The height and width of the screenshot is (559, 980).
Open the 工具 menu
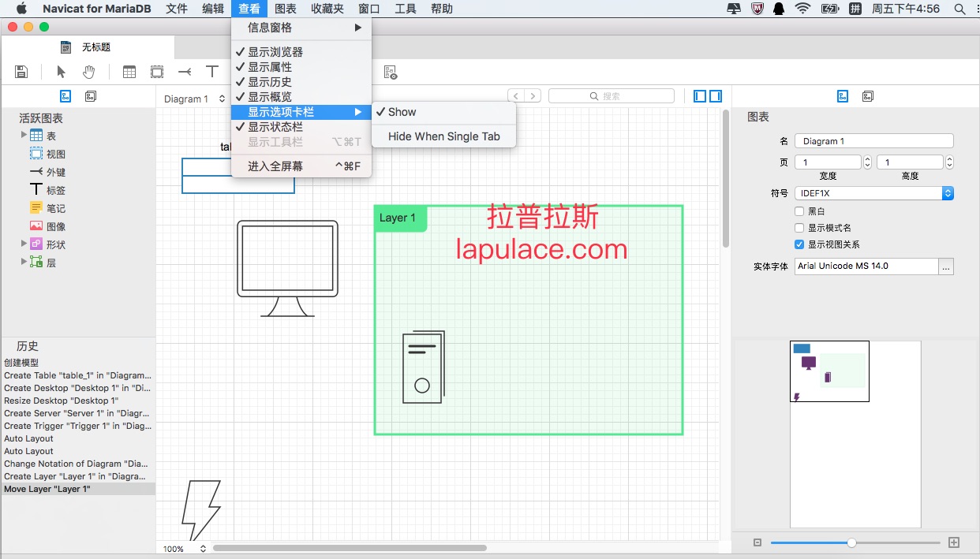[x=406, y=9]
